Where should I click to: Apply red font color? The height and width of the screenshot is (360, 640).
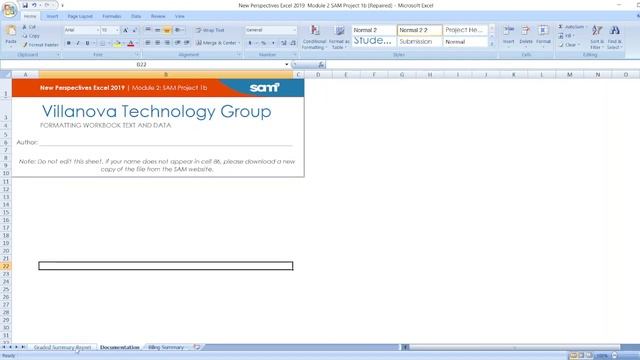[131, 43]
